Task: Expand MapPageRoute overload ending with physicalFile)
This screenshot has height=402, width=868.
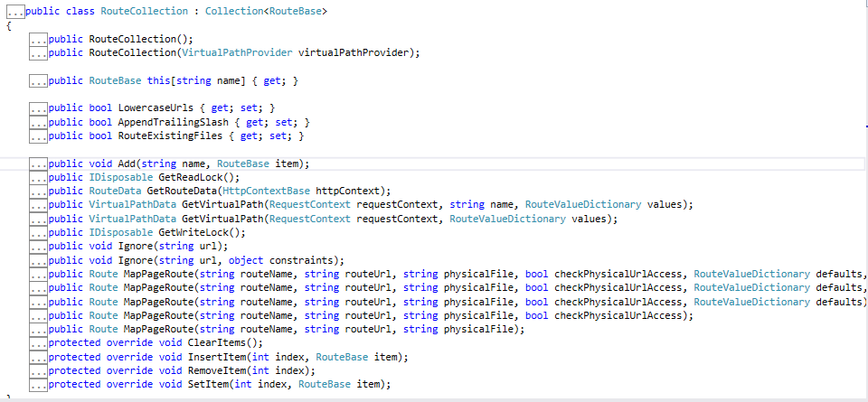Action: click(39, 330)
